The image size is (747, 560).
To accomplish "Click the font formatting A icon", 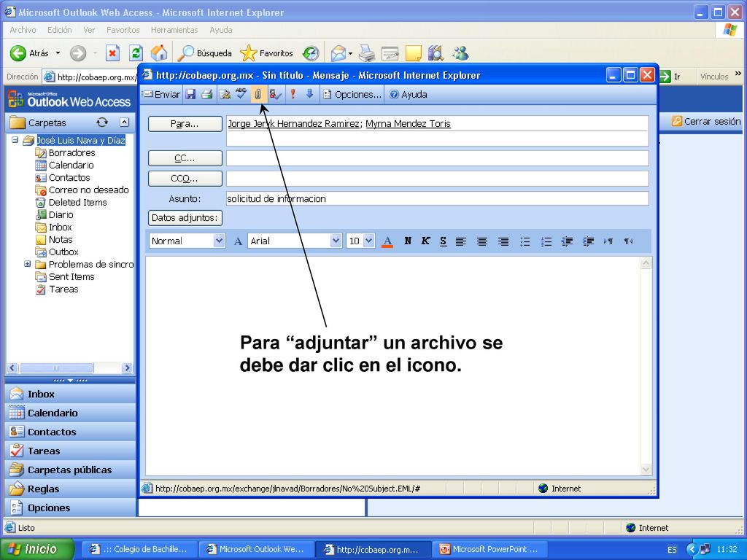I will point(238,241).
